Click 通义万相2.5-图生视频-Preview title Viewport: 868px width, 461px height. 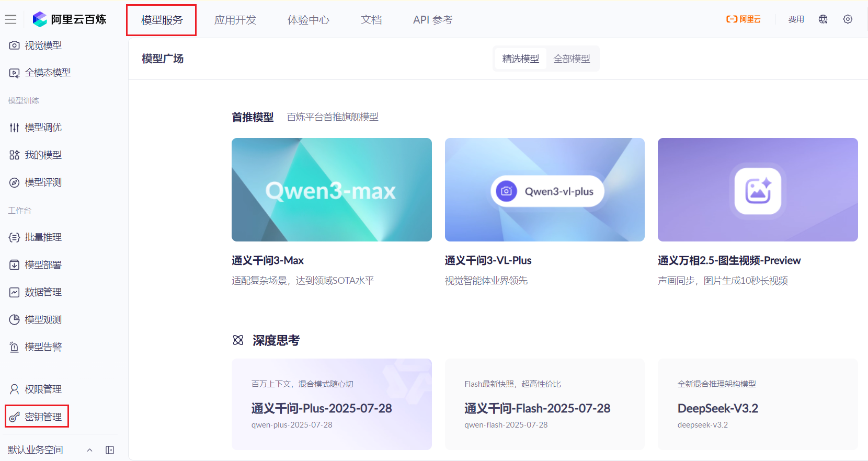(x=729, y=260)
